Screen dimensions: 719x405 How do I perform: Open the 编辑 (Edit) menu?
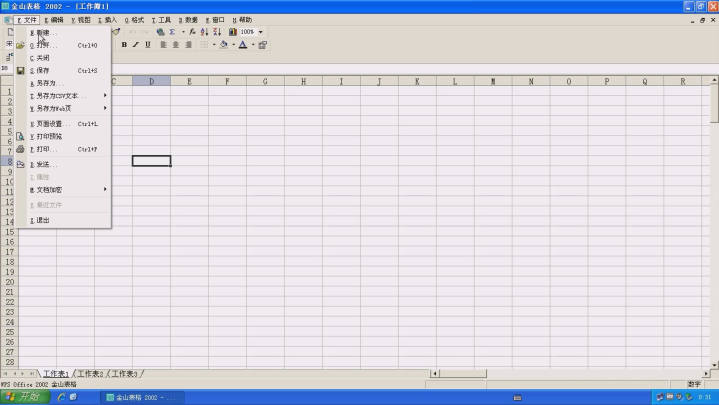pos(54,20)
